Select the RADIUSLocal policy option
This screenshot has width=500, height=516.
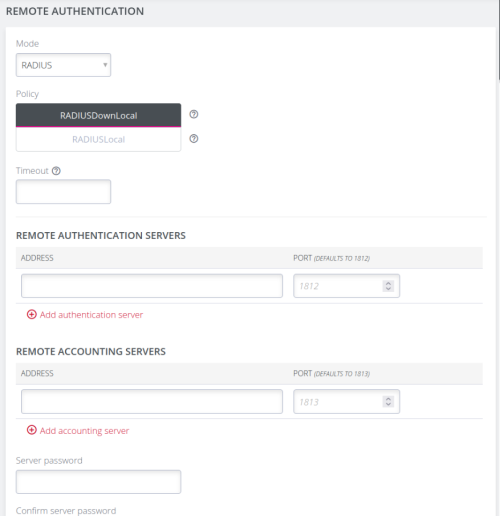point(98,139)
